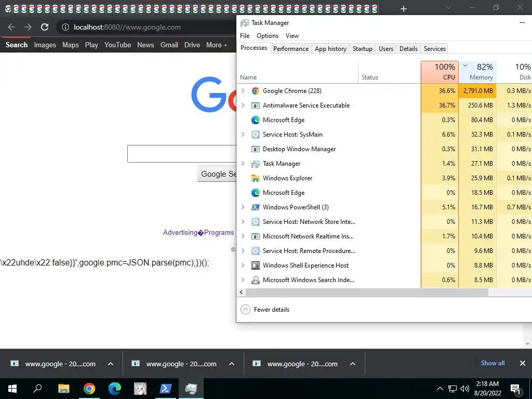
Task: Sort processes by Memory column header
Action: 477,72
